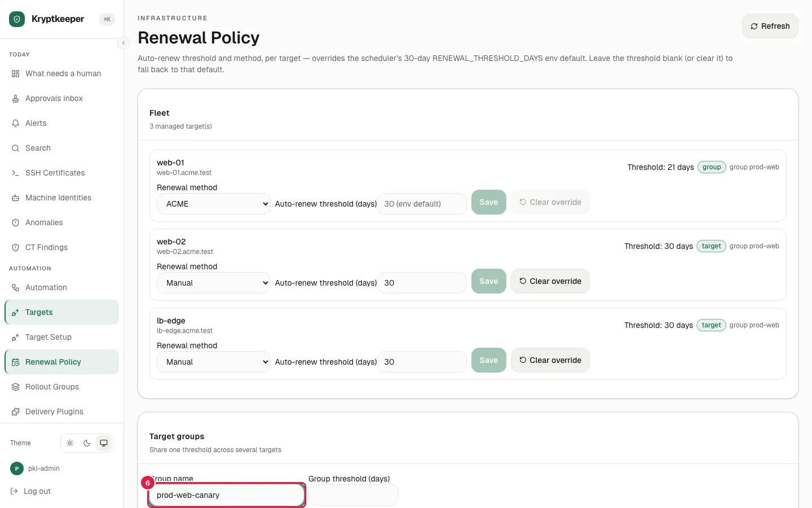Collapse the sidebar with the chevron button

pos(123,43)
